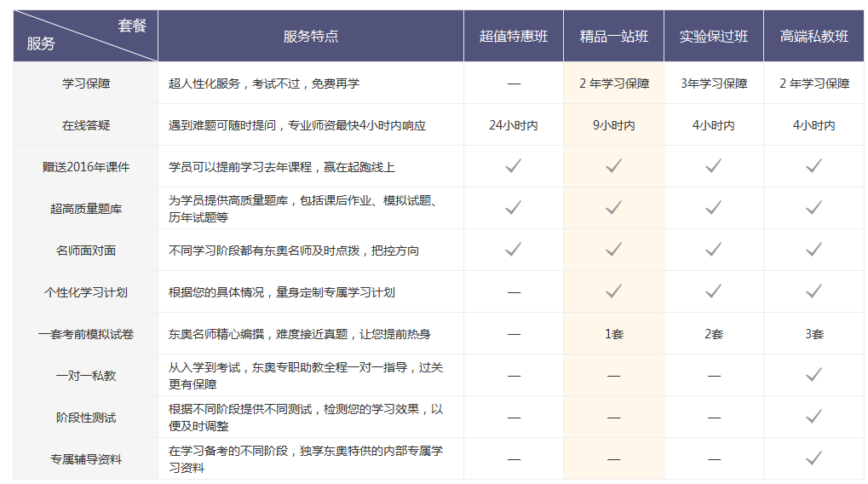The width and height of the screenshot is (868, 484).
Task: Select the 高端私教班 column header
Action: point(813,37)
